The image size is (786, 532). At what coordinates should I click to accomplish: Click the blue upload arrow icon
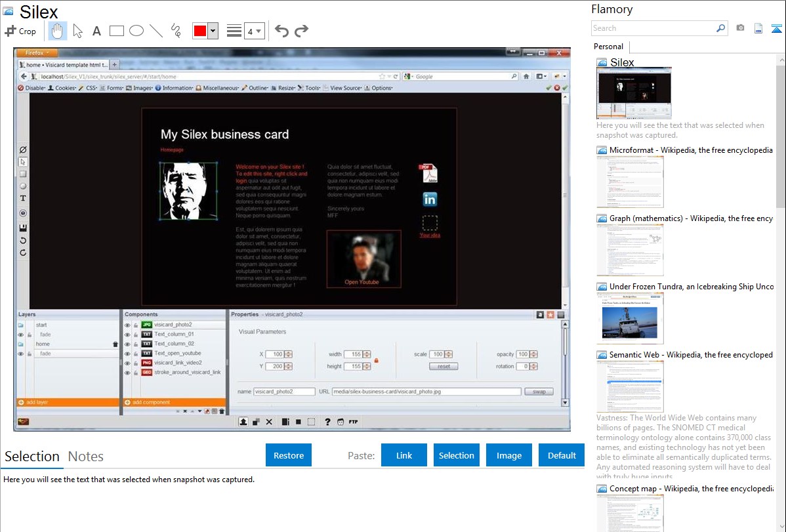[x=776, y=28]
